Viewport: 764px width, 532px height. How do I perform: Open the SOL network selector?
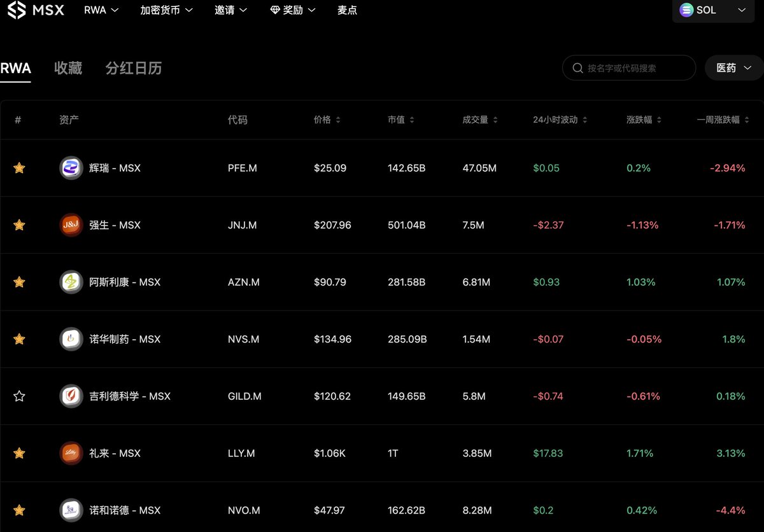(714, 11)
